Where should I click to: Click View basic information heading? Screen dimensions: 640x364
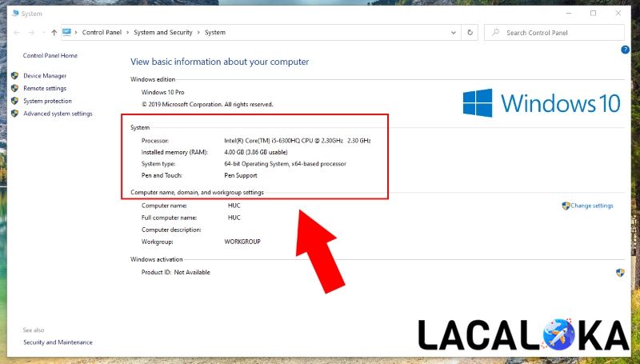[x=219, y=62]
